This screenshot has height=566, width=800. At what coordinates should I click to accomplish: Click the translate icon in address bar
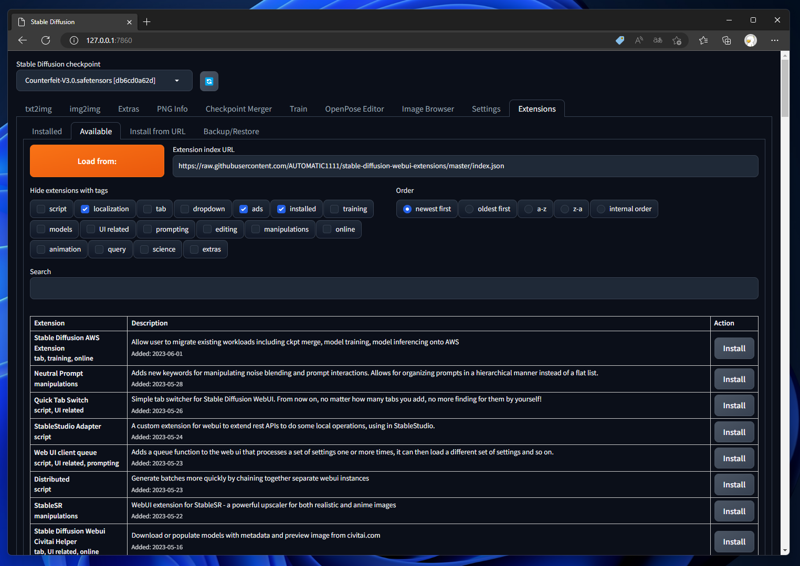658,40
